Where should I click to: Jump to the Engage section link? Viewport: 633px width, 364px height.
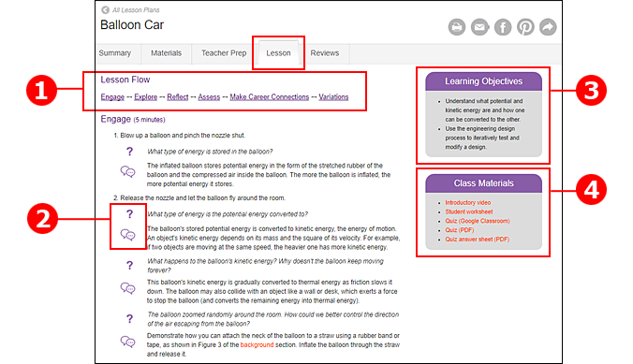(x=112, y=97)
